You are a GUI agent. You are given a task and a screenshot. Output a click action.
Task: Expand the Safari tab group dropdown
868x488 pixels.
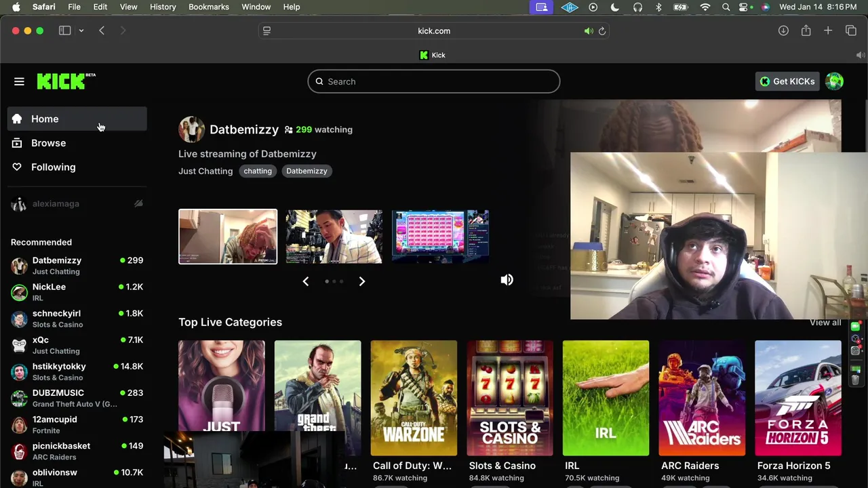tap(81, 30)
